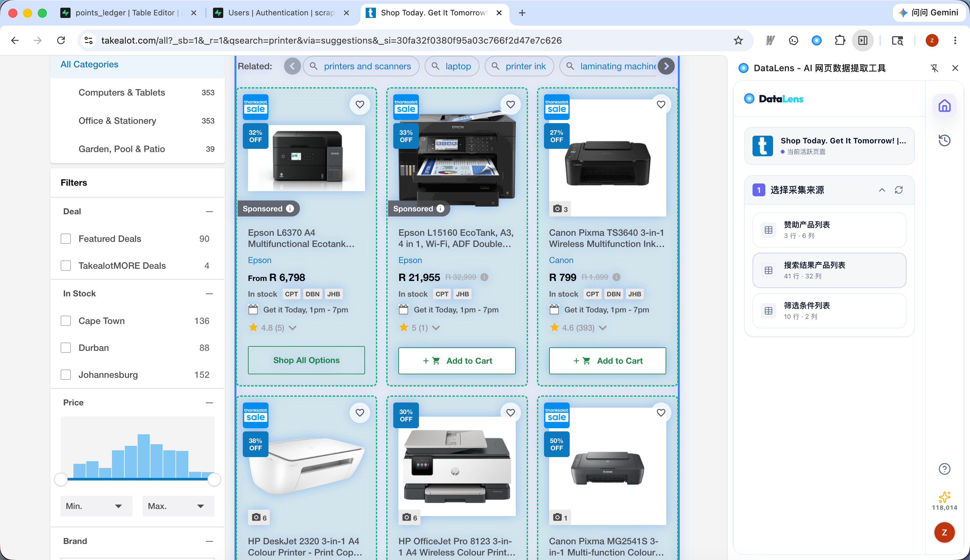Show price info for R 1,099 list price
Viewport: 970px width, 560px height.
coord(616,277)
